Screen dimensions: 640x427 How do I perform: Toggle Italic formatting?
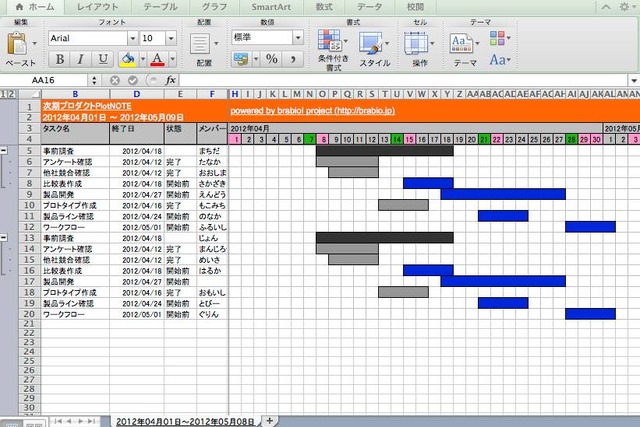pyautogui.click(x=80, y=59)
